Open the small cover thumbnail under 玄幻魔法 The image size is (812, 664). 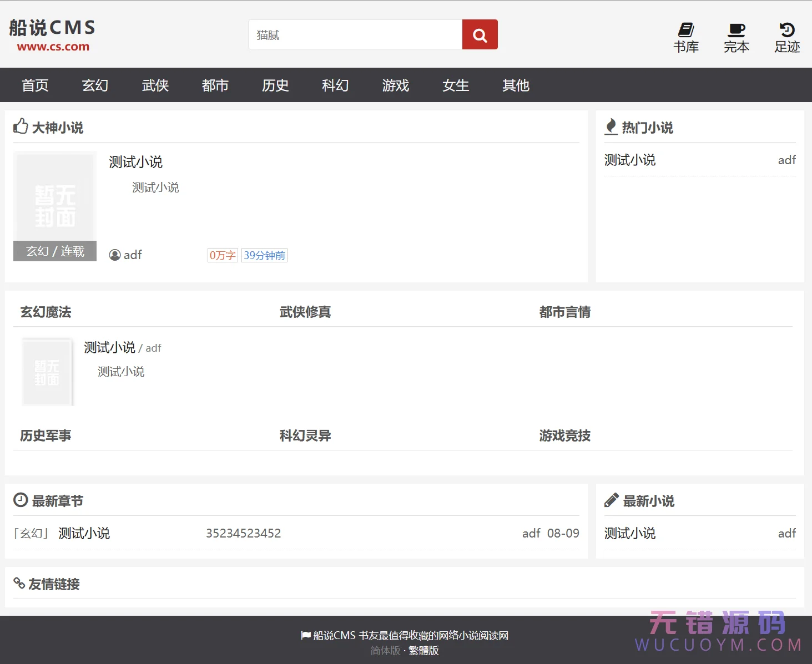(x=47, y=372)
